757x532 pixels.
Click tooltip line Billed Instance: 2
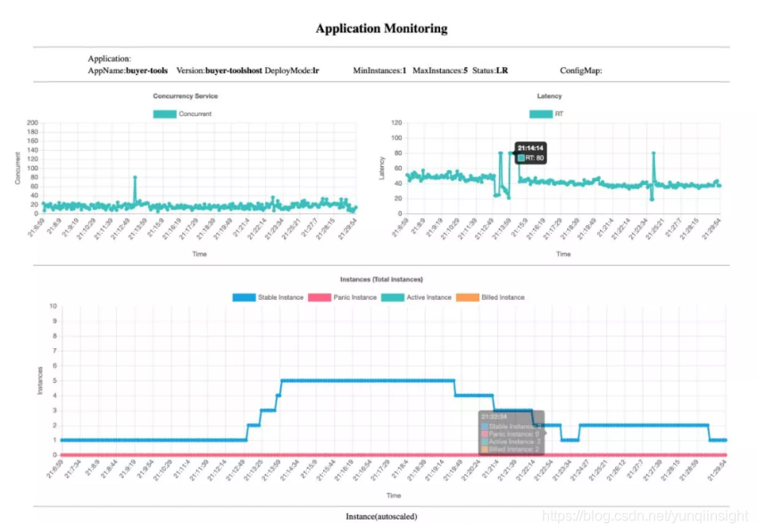pyautogui.click(x=513, y=450)
